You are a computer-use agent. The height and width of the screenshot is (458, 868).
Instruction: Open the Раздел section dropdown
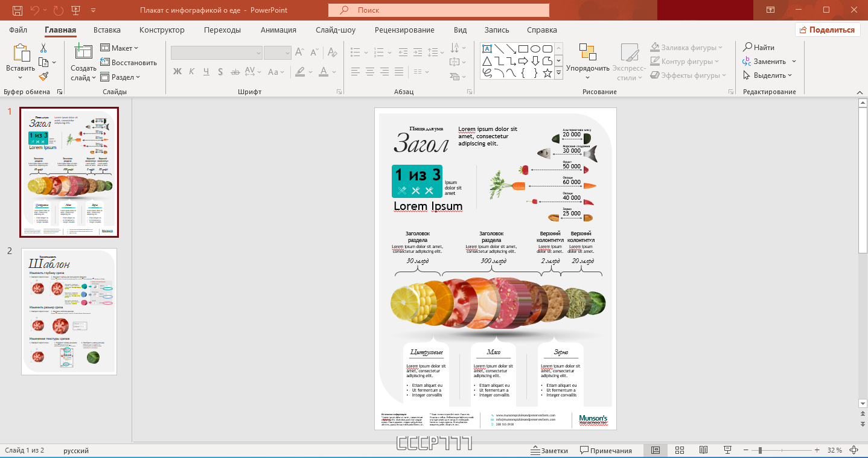coord(120,77)
